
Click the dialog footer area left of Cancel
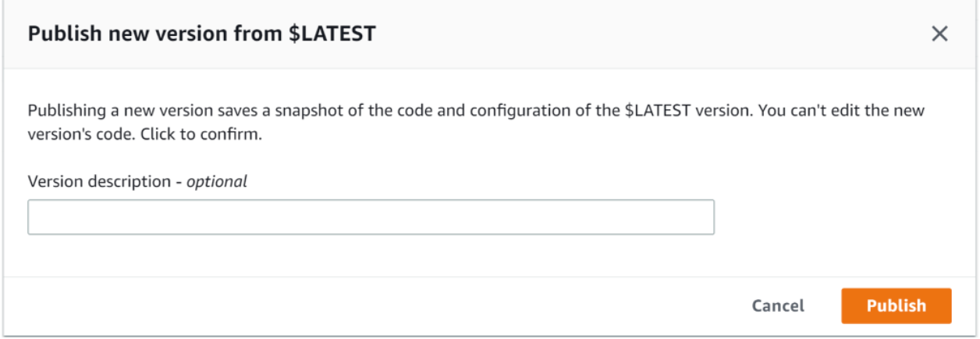tap(390, 305)
